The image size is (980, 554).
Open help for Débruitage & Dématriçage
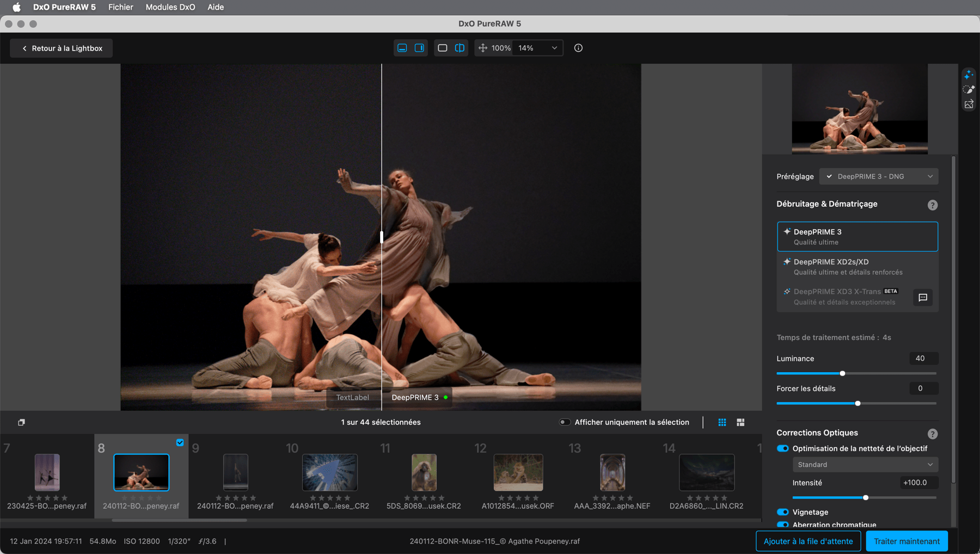pos(933,205)
